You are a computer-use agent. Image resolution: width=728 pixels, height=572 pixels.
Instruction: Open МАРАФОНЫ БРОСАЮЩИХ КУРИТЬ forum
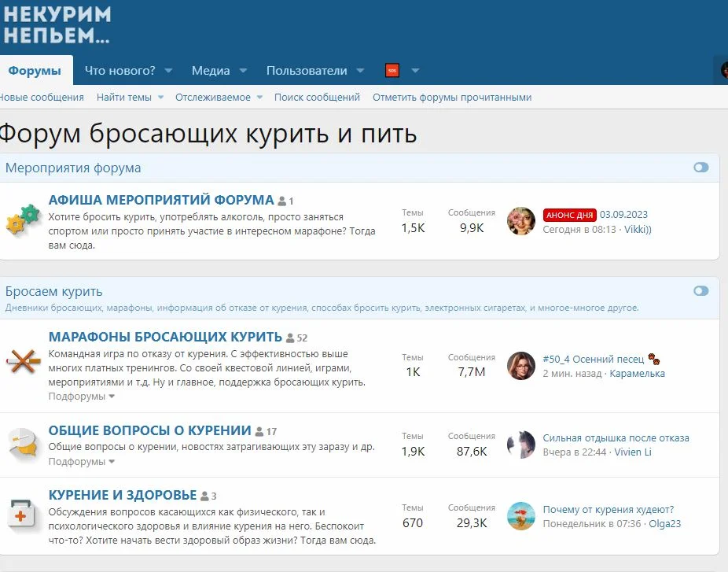(x=165, y=337)
